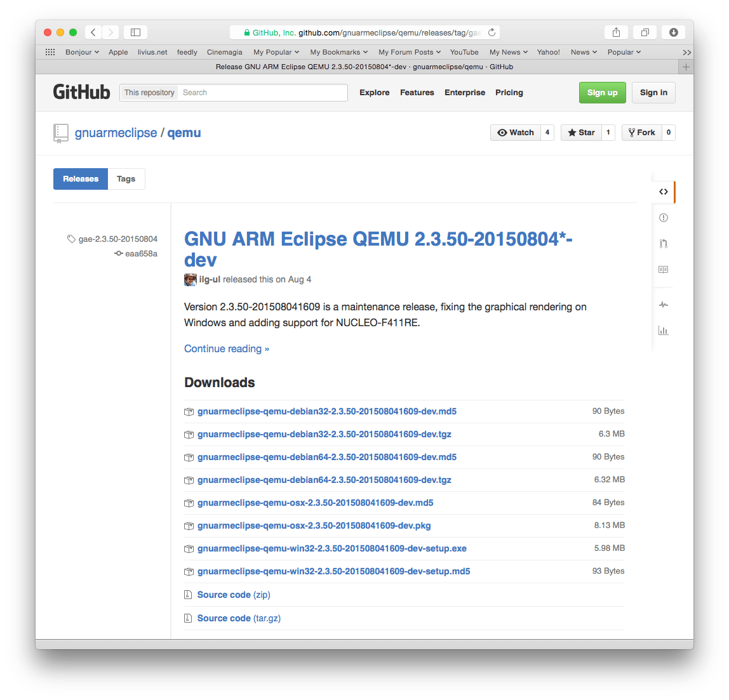
Task: Select the Releases tab
Action: pos(81,178)
